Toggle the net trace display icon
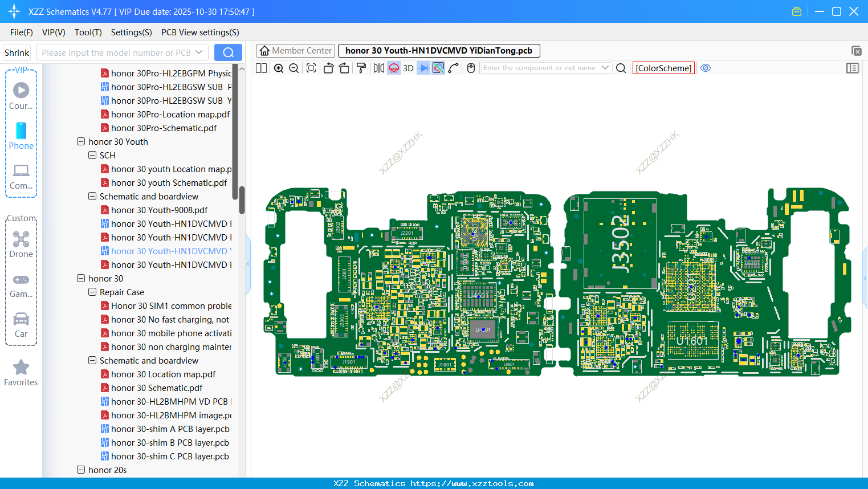The image size is (868, 489). click(x=438, y=68)
